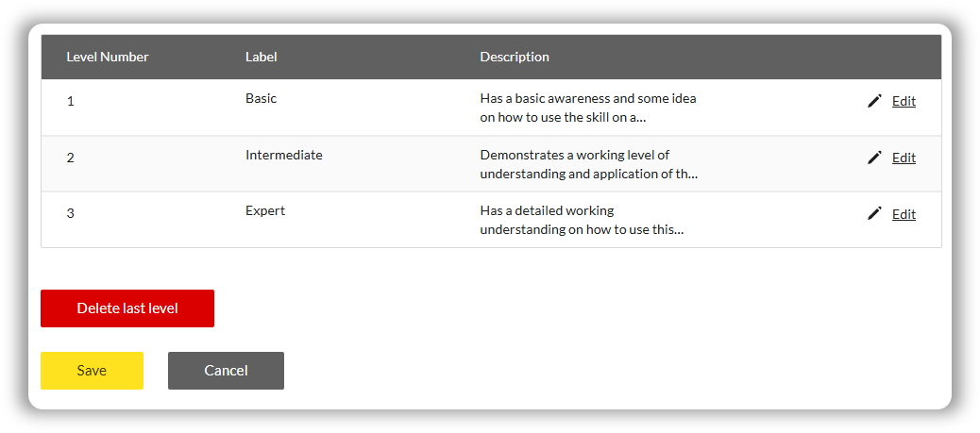Click level number 3 in the table
The image size is (980, 433).
[x=71, y=214]
